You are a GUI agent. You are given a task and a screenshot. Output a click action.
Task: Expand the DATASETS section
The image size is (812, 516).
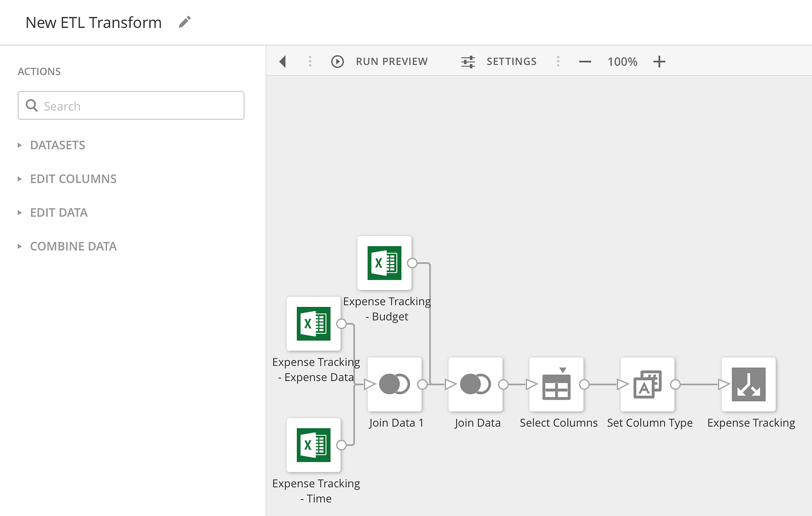(x=57, y=145)
